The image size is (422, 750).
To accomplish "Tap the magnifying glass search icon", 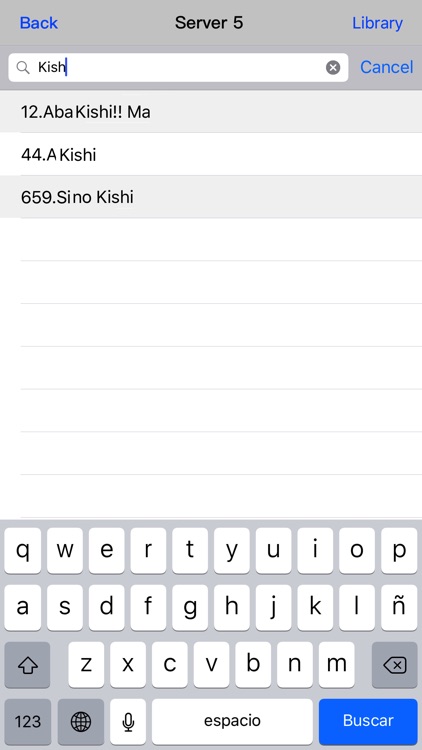I will point(23,67).
